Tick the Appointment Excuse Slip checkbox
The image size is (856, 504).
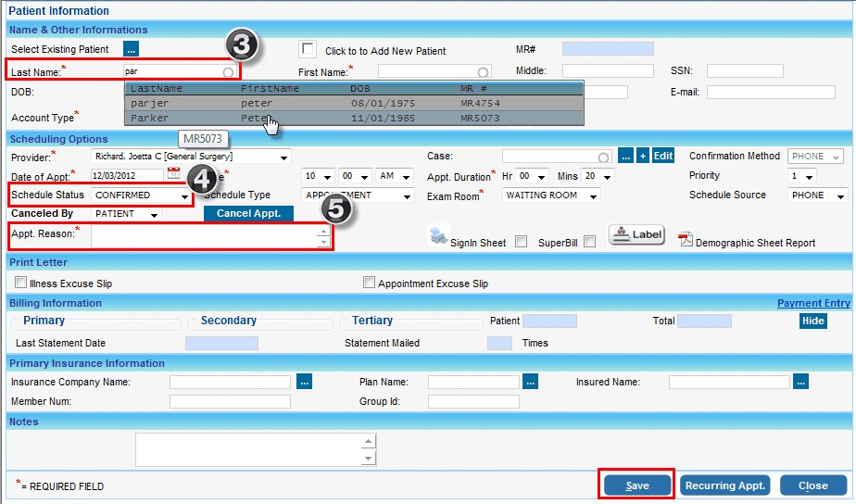coord(370,283)
